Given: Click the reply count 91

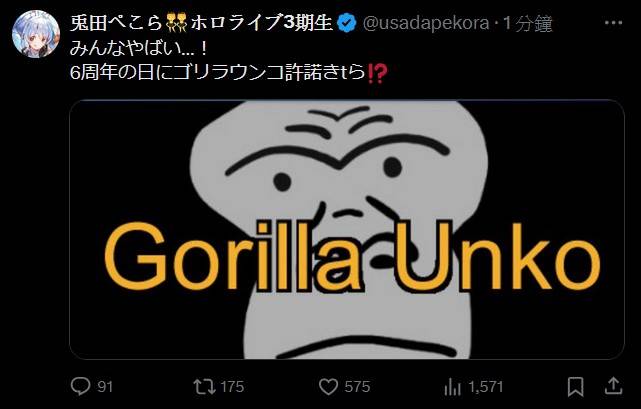Looking at the screenshot, I should pos(105,387).
